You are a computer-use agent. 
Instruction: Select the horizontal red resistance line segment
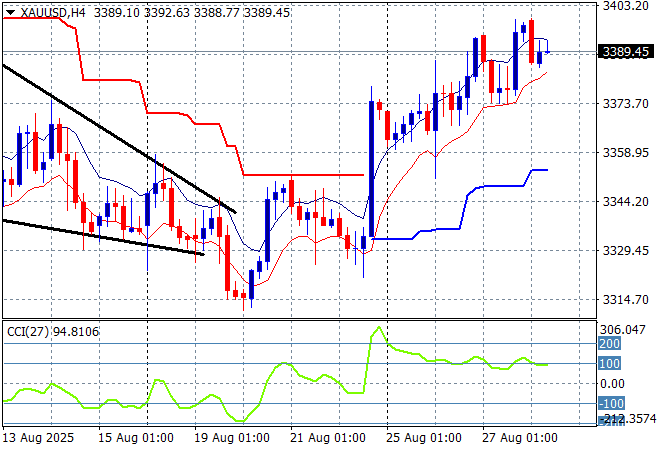tap(303, 175)
